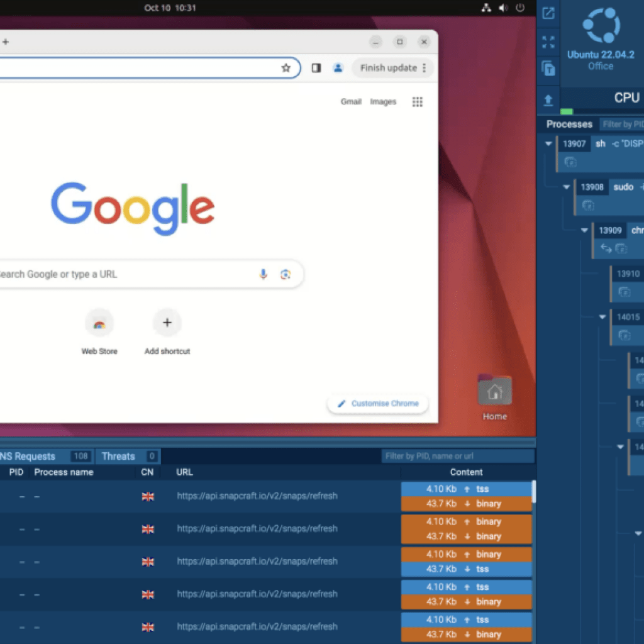Click the Google search box
This screenshot has width=644, height=644.
coord(151,274)
